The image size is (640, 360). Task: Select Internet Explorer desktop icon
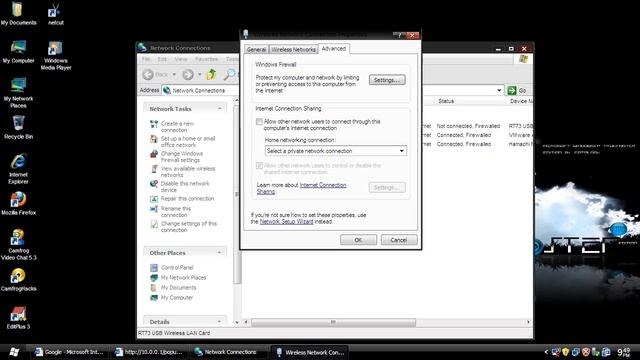[x=18, y=169]
